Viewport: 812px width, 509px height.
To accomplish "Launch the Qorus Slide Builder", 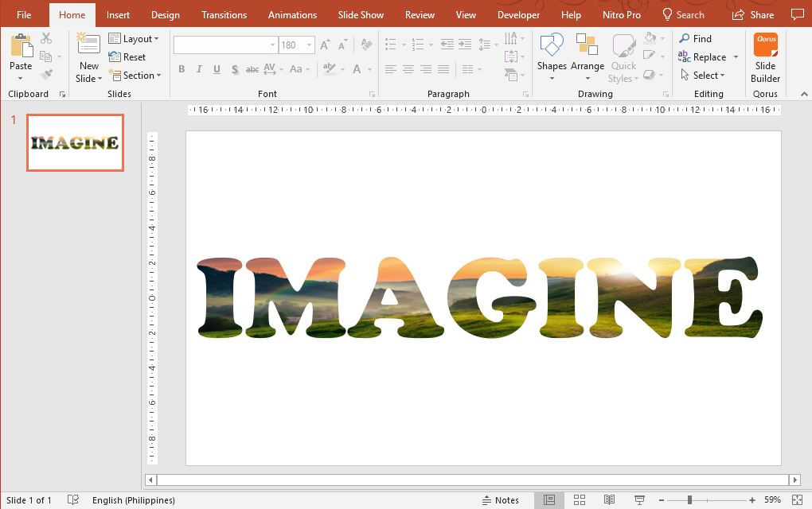I will click(x=765, y=57).
